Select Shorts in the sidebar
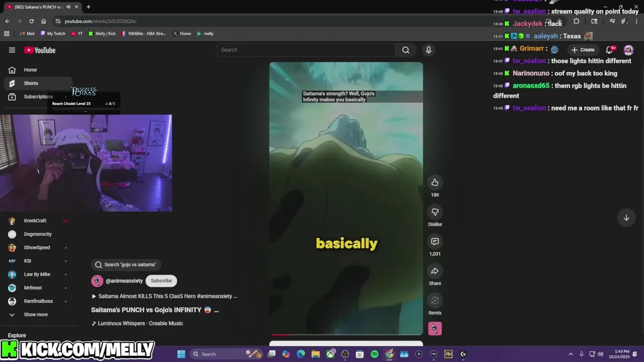644x362 pixels. tap(38, 83)
